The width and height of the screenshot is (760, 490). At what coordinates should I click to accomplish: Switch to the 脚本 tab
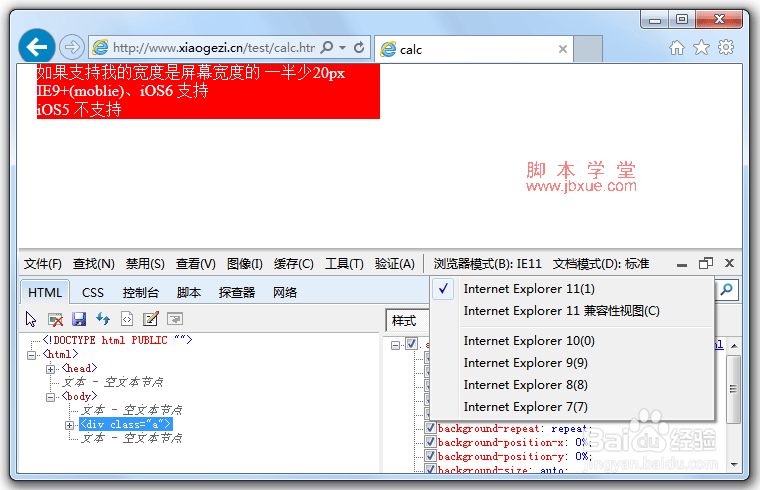(189, 293)
